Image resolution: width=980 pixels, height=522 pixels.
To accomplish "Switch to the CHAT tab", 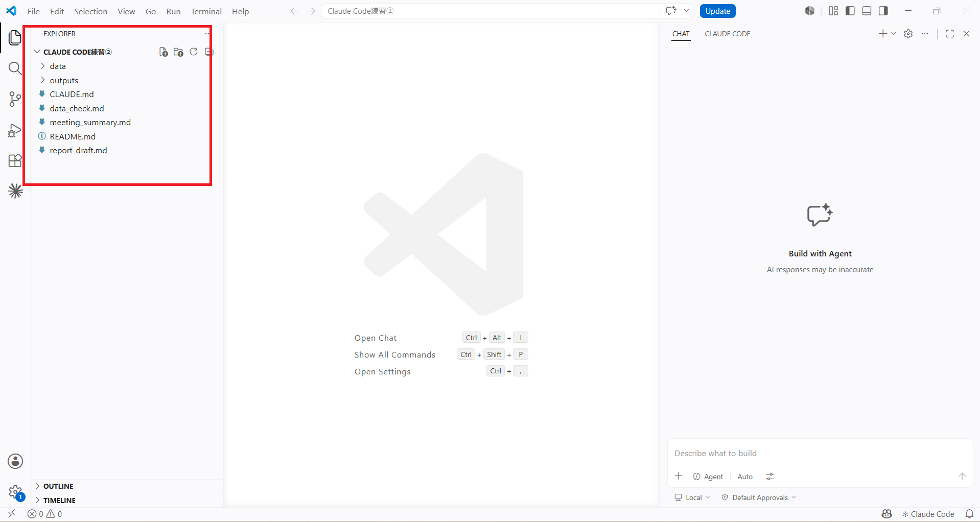I will pyautogui.click(x=681, y=34).
